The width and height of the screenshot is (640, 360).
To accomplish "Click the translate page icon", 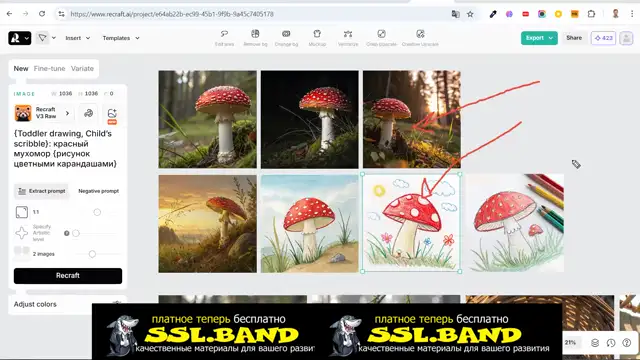I will pyautogui.click(x=456, y=14).
